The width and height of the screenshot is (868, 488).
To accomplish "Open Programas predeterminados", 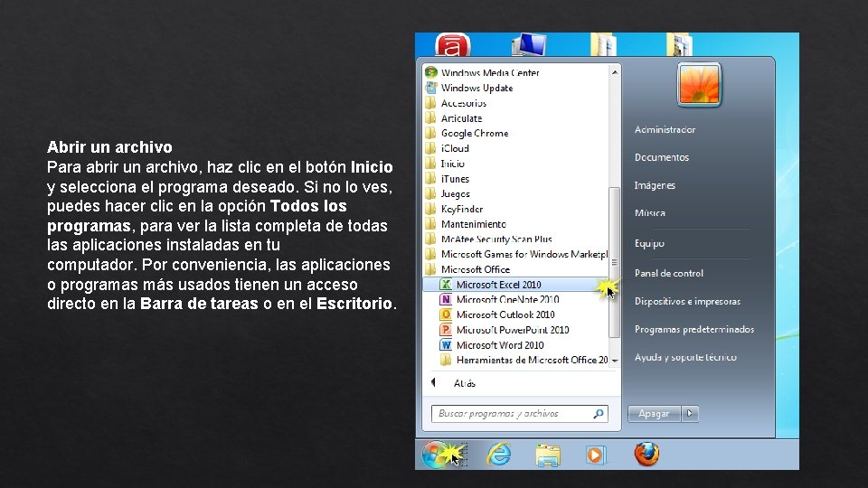I will point(694,329).
